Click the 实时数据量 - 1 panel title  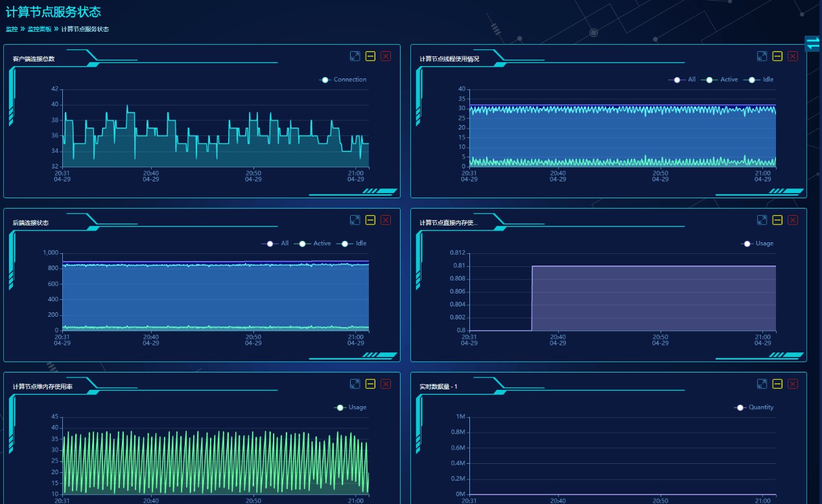(438, 387)
